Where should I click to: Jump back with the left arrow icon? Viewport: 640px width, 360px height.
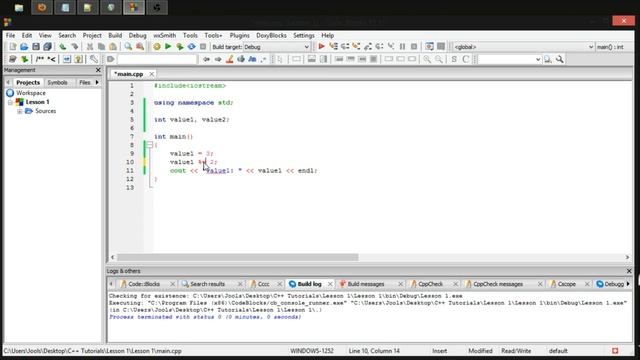206,60
